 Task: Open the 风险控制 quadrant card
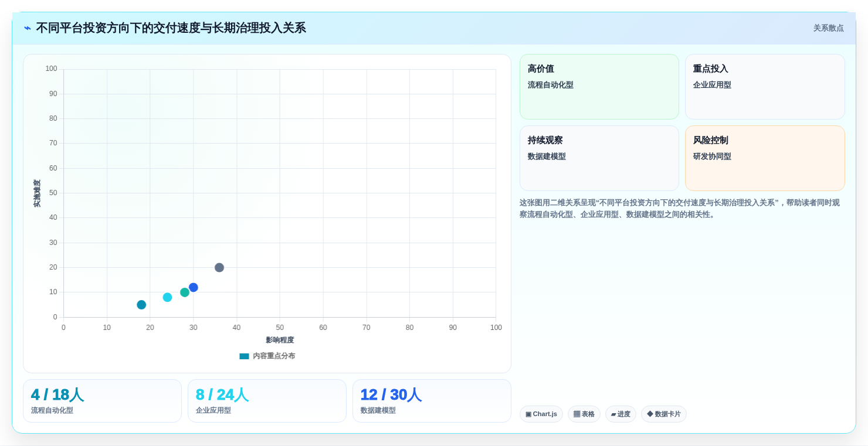[765, 158]
